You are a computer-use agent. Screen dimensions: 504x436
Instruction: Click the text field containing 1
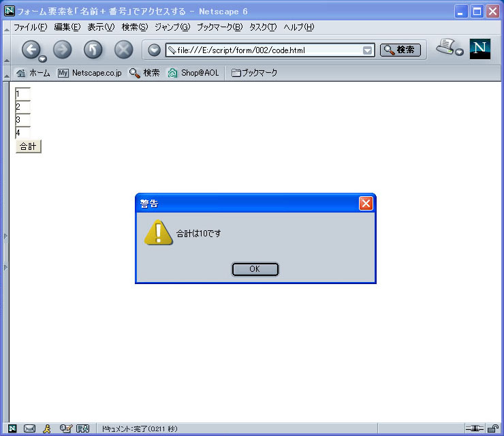click(x=23, y=94)
